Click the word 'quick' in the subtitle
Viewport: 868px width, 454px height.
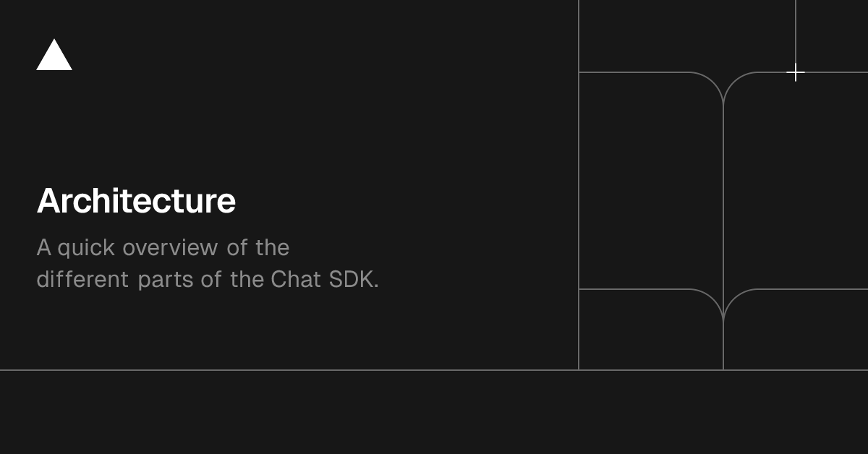tap(86, 248)
